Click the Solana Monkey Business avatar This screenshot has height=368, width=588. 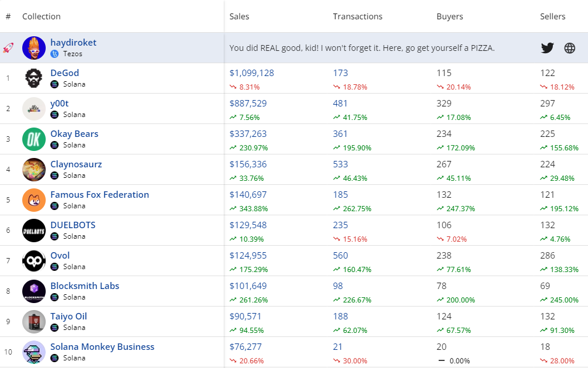34,352
